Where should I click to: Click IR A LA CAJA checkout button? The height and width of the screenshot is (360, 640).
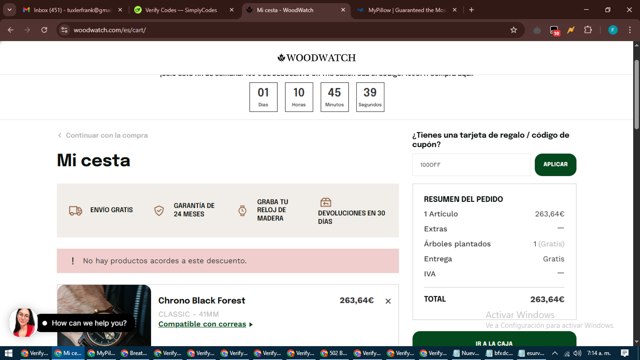click(x=494, y=340)
